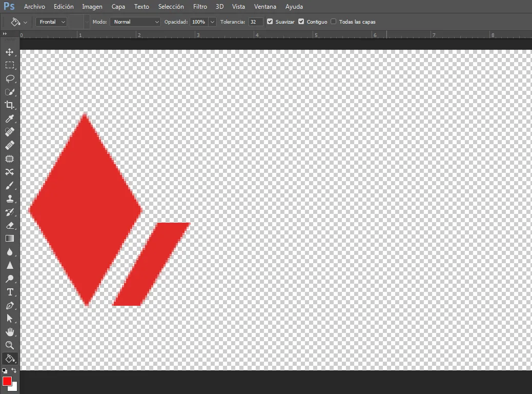The height and width of the screenshot is (394, 532).
Task: Open the Frontal fill source dropdown
Action: [x=51, y=22]
